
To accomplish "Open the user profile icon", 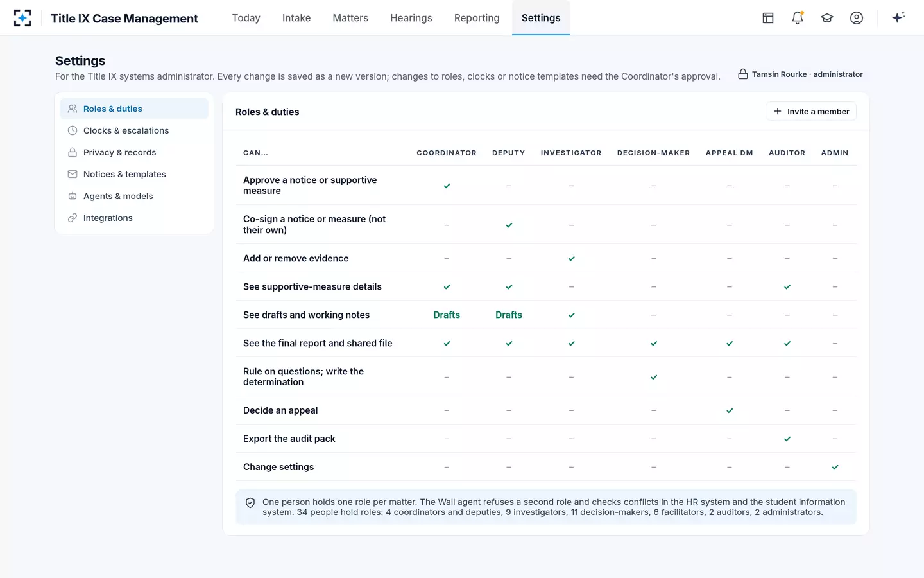I will [857, 18].
